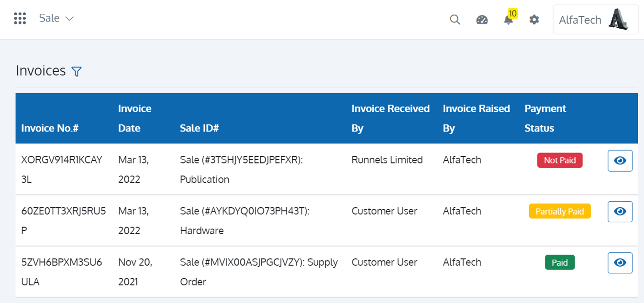Click the Mar 13, 2022 date in the Publication row

coord(133,170)
